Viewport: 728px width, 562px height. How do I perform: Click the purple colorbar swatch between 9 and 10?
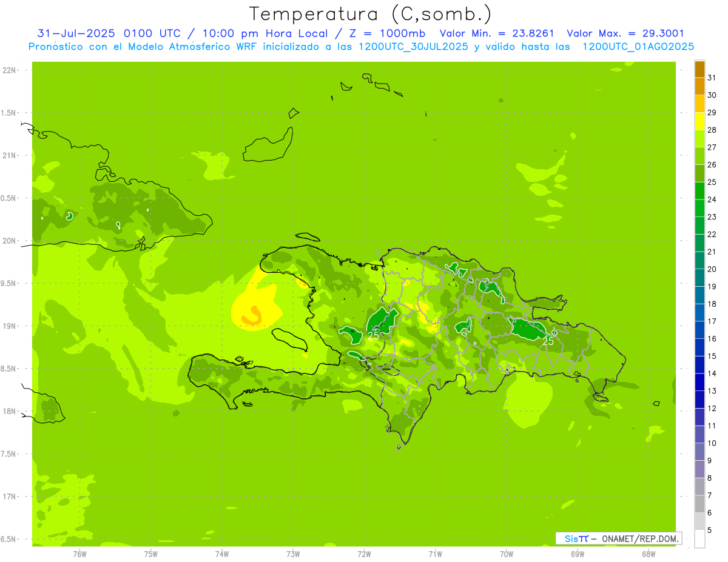click(x=699, y=452)
